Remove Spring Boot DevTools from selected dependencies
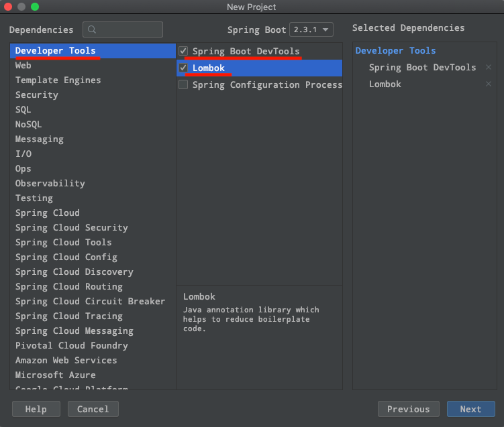This screenshot has width=504, height=427. pos(489,67)
